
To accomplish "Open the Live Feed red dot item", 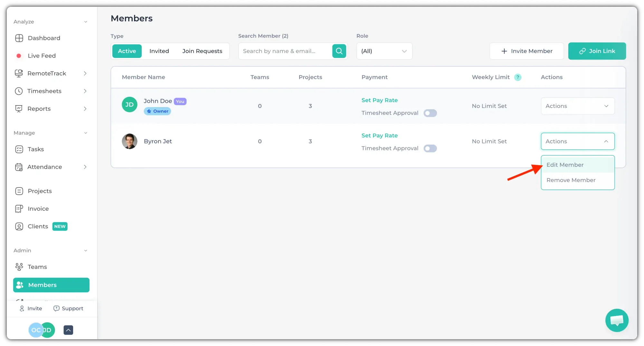I will pos(42,56).
